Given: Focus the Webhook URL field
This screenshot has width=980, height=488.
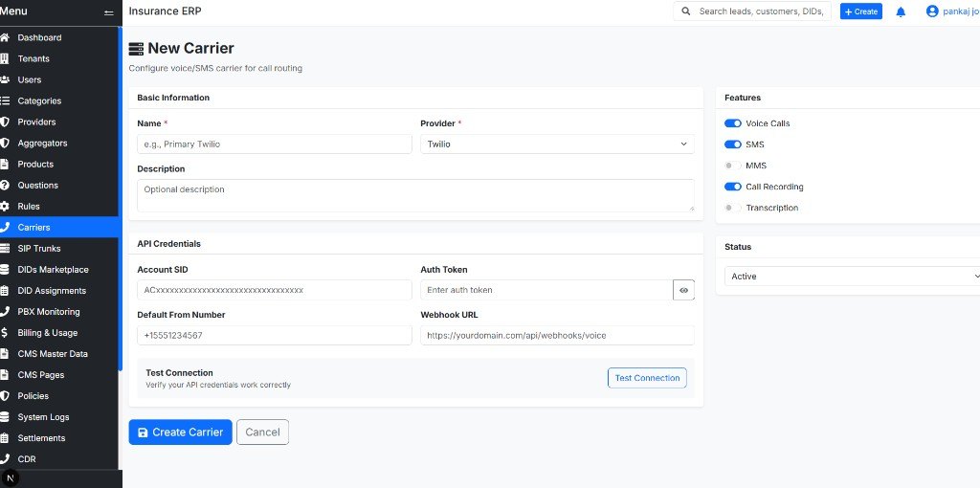Looking at the screenshot, I should pyautogui.click(x=557, y=335).
